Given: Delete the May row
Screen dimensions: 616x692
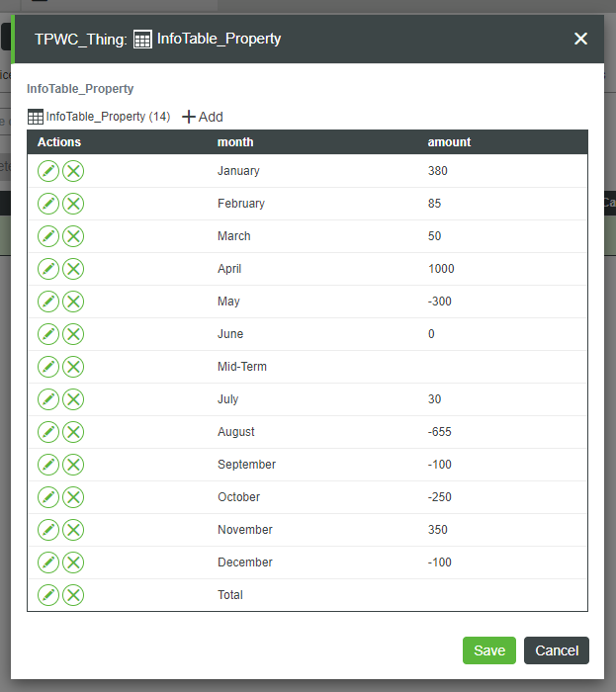Looking at the screenshot, I should [73, 302].
